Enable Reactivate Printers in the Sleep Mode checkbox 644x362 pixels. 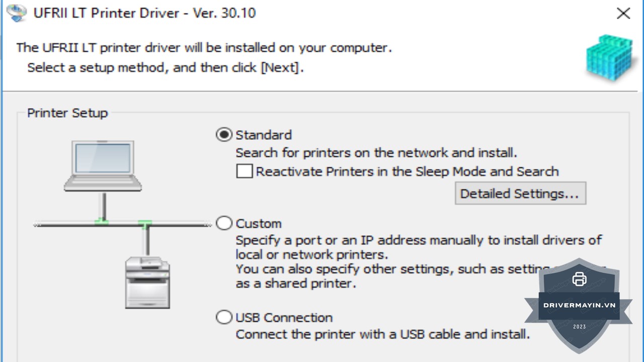245,171
